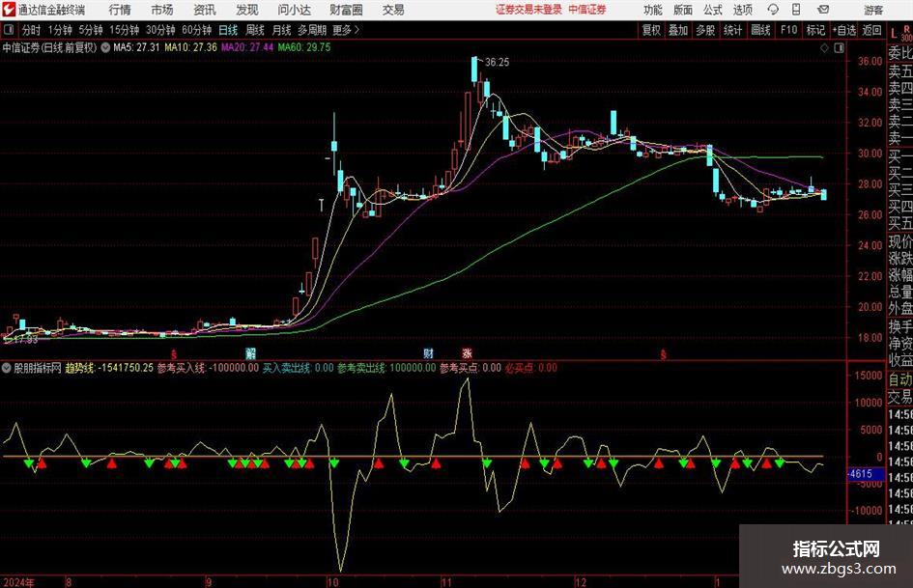The image size is (913, 588).
Task: Click the 返回 back button
Action: (871, 30)
